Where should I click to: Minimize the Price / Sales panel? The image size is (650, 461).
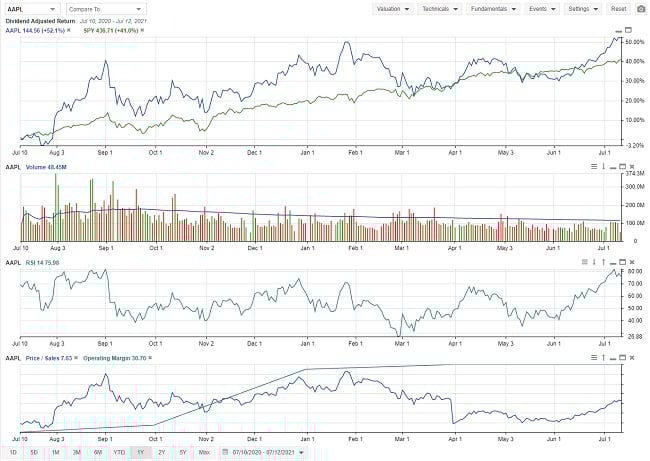[613, 358]
